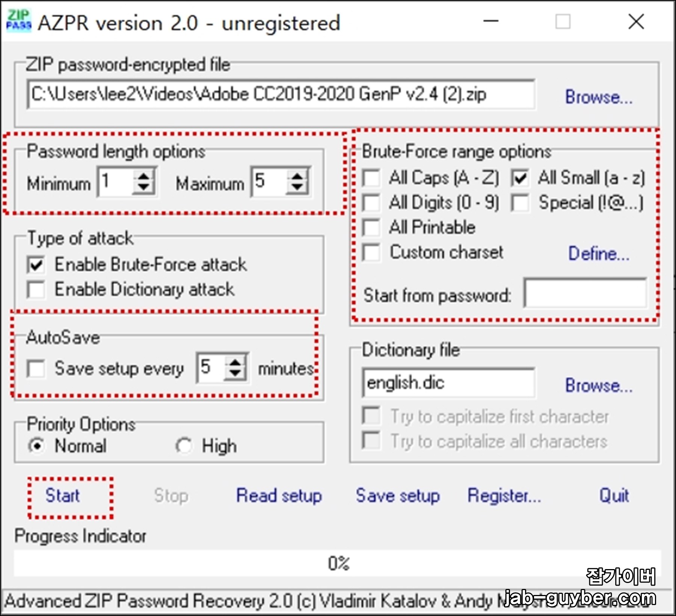Select High priority radio button

tap(184, 446)
